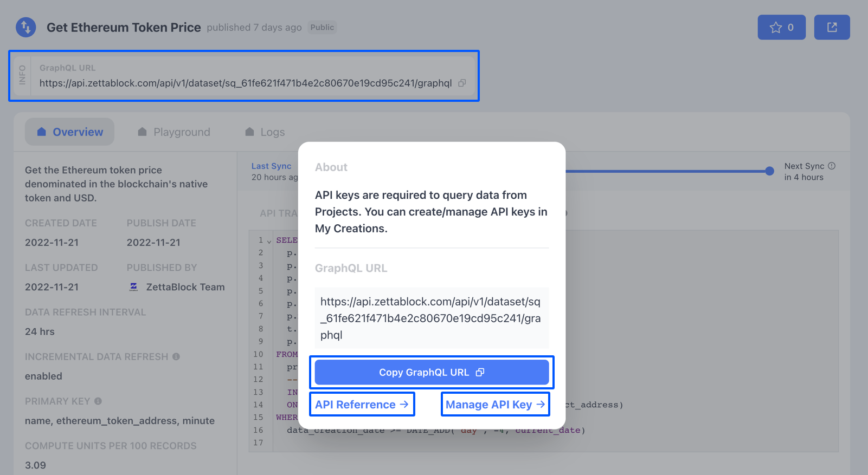Viewport: 868px width, 475px height.
Task: Open the Manage API Key link
Action: click(x=496, y=405)
